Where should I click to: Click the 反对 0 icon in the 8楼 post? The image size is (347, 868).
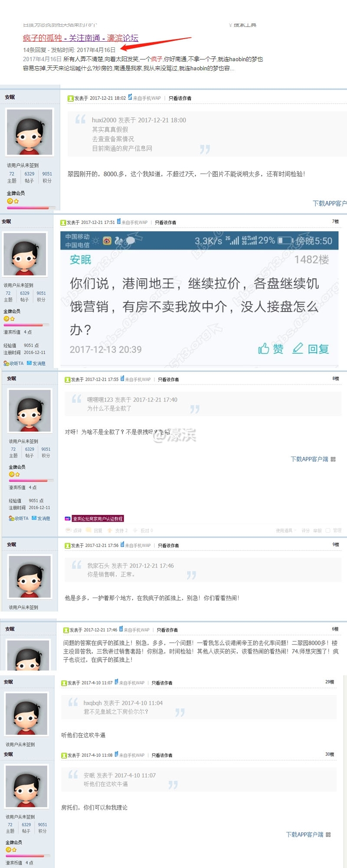[135, 530]
